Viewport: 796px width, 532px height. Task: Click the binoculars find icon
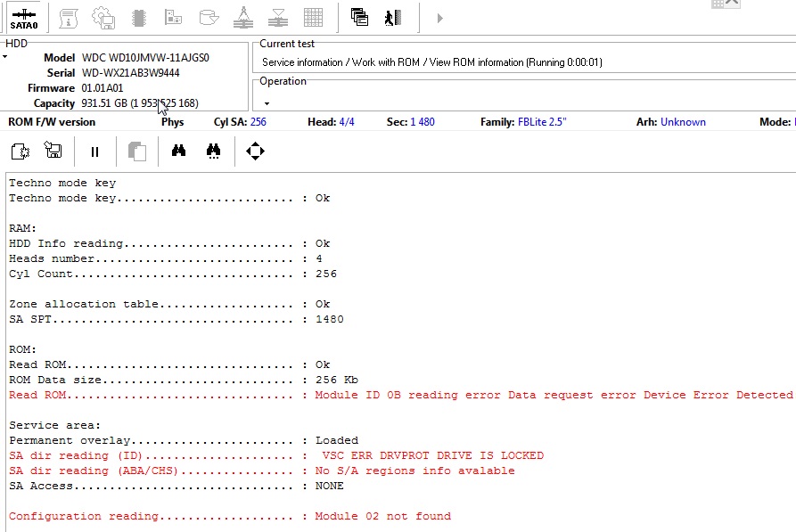click(178, 151)
